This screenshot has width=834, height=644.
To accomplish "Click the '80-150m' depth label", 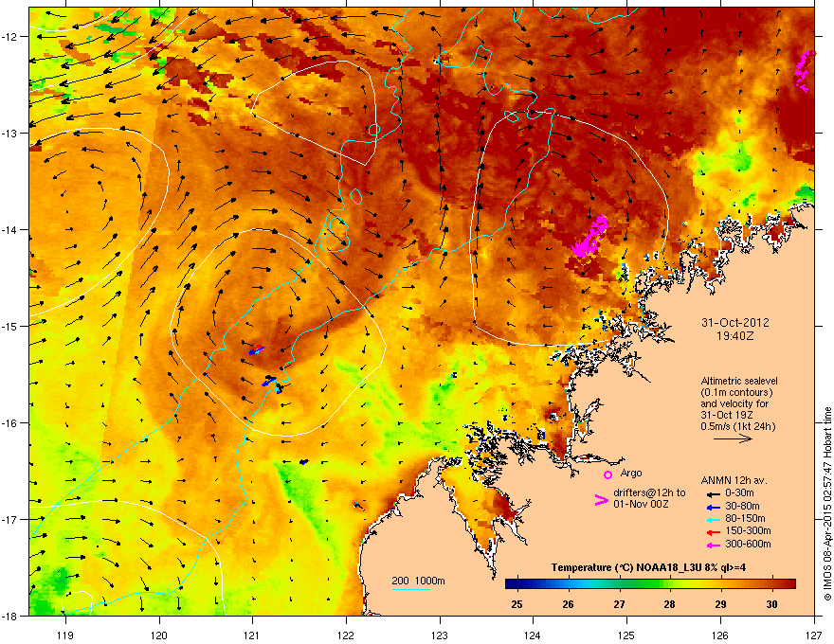I will click(x=745, y=519).
